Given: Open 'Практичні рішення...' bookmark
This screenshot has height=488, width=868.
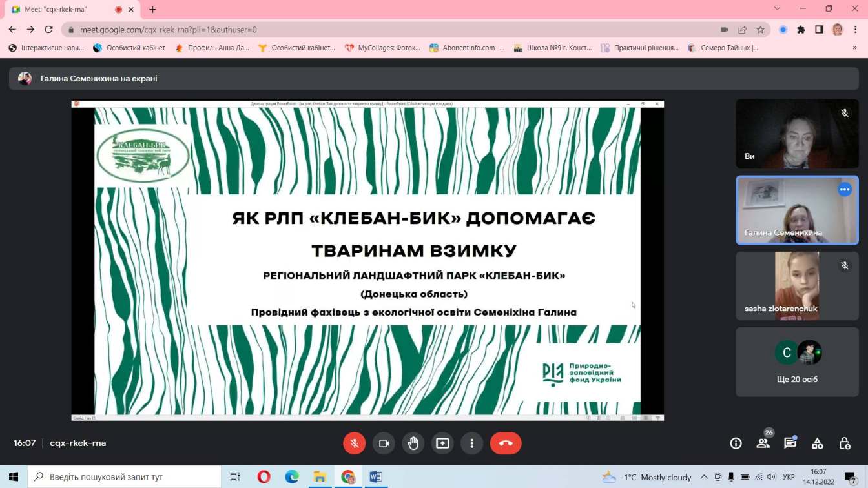Looking at the screenshot, I should [640, 48].
